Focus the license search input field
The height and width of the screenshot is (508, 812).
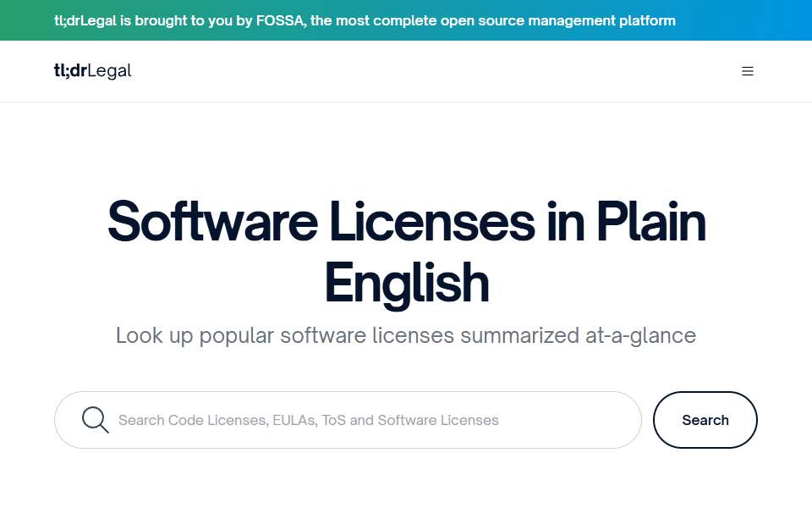tap(348, 420)
